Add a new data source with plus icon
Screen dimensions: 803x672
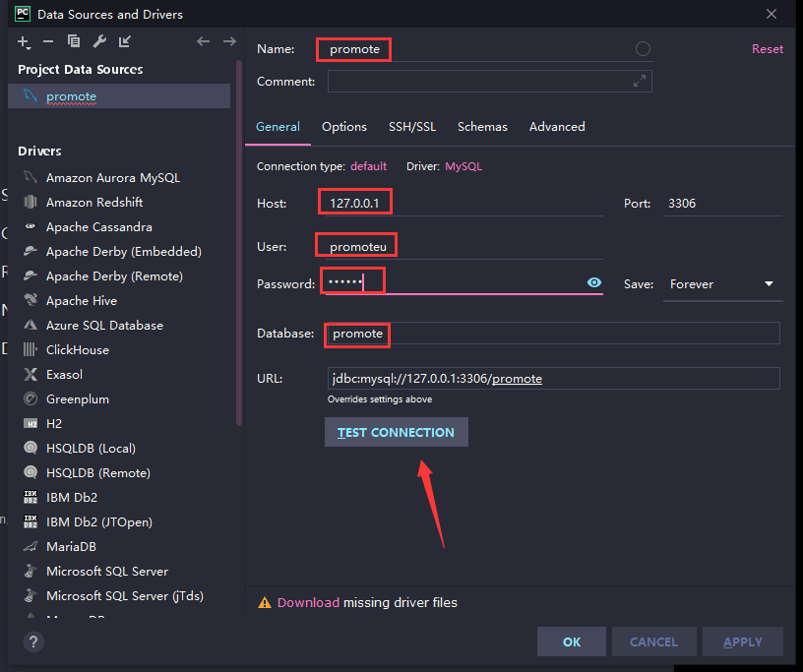[24, 42]
